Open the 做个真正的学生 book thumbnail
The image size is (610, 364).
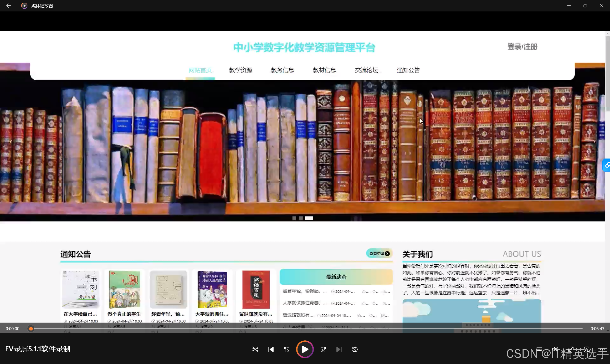[125, 289]
